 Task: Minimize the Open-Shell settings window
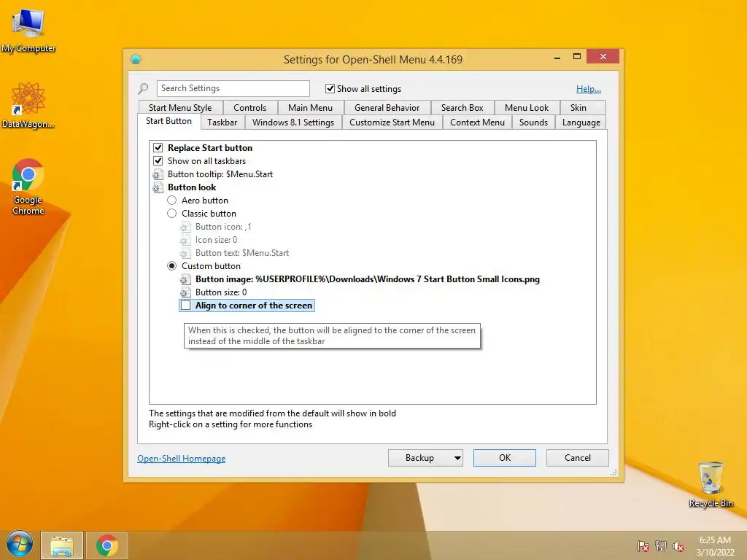point(557,57)
